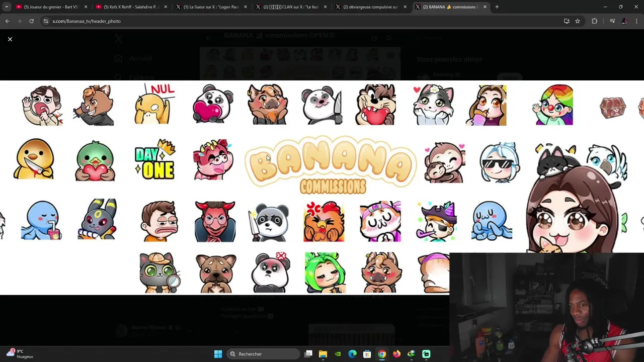Open the Chrome tab search dropdown arrow
Screen dimensions: 644x362
pos(6,7)
